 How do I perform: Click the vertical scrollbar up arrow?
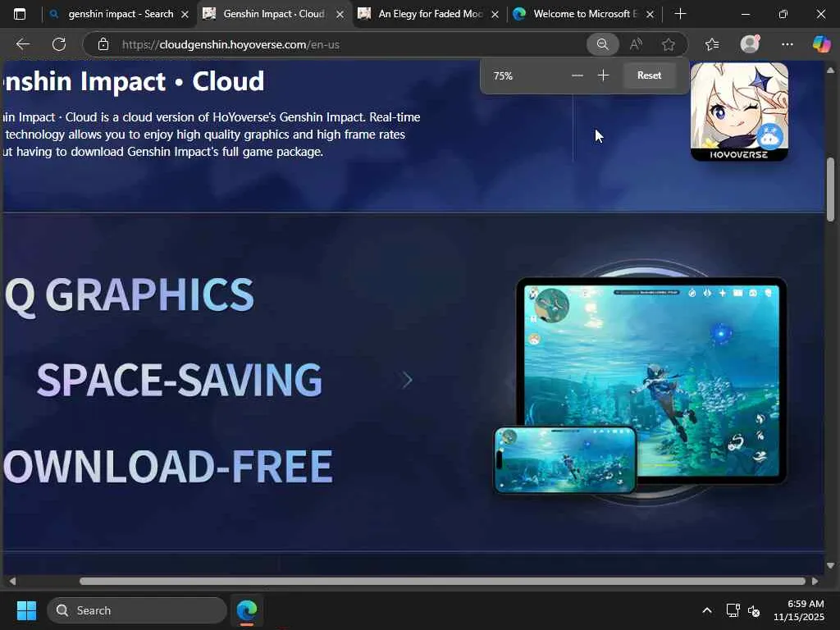(830, 70)
